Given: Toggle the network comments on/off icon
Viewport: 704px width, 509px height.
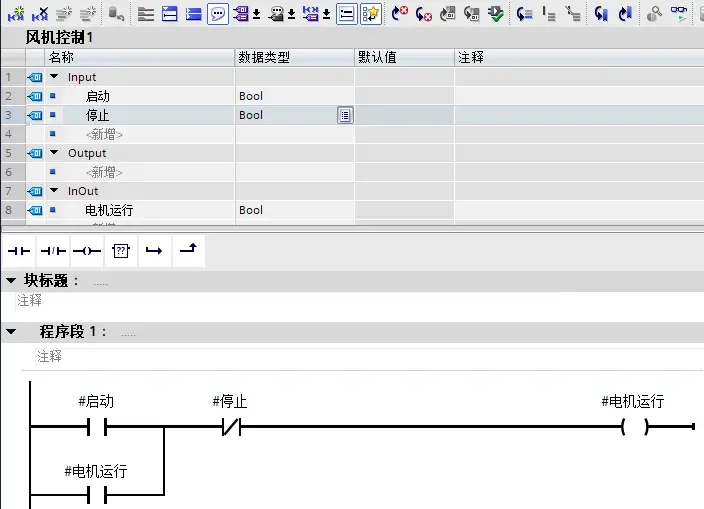Looking at the screenshot, I should (x=347, y=14).
